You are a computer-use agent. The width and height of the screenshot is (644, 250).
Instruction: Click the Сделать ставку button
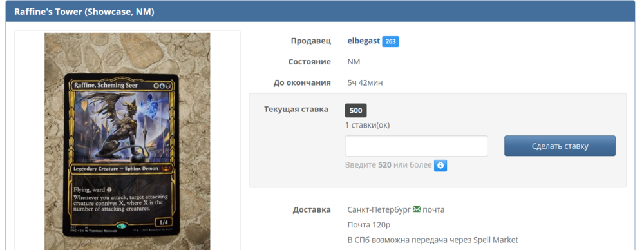pyautogui.click(x=560, y=146)
